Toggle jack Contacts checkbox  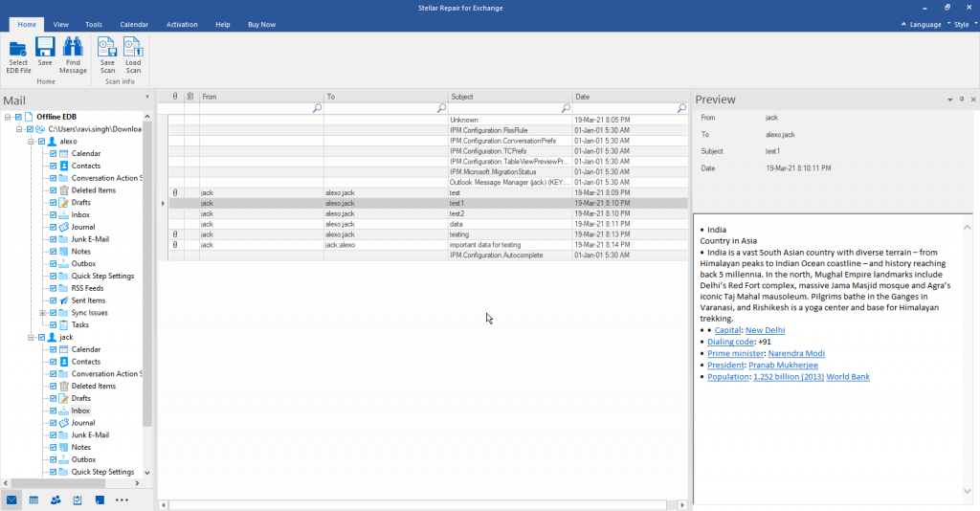point(54,362)
